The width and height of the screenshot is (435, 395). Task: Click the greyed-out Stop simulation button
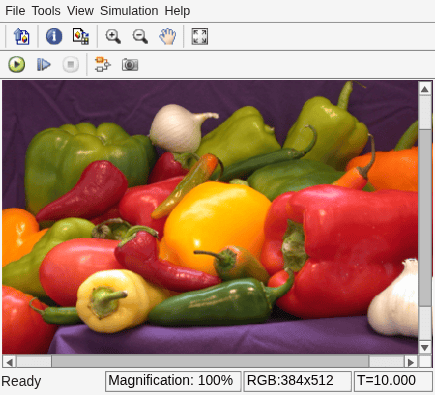(71, 64)
